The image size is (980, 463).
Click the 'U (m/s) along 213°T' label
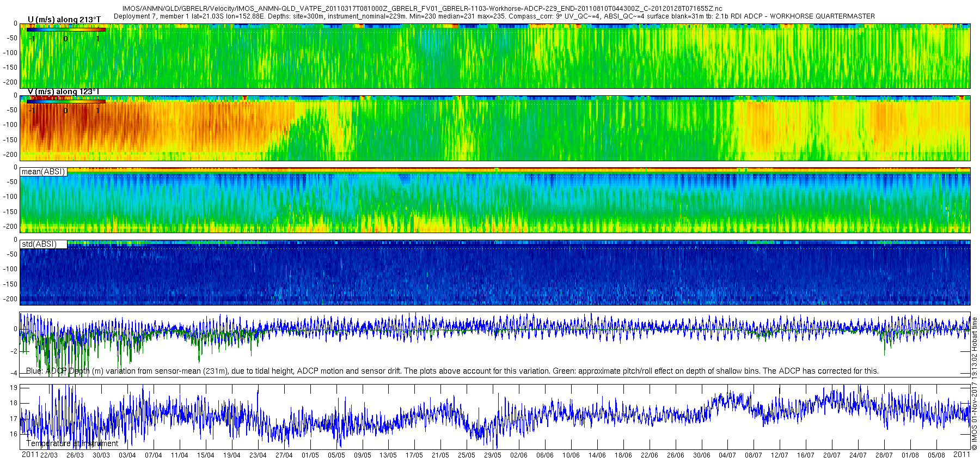click(64, 20)
